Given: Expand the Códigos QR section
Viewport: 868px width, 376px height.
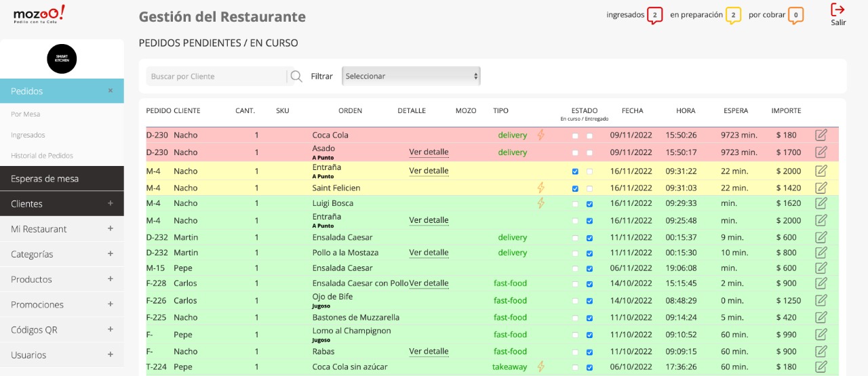Looking at the screenshot, I should tap(111, 329).
